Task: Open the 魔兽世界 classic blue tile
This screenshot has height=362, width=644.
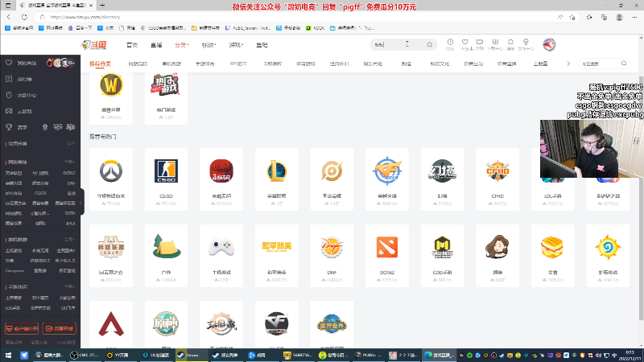Action: [x=332, y=324]
